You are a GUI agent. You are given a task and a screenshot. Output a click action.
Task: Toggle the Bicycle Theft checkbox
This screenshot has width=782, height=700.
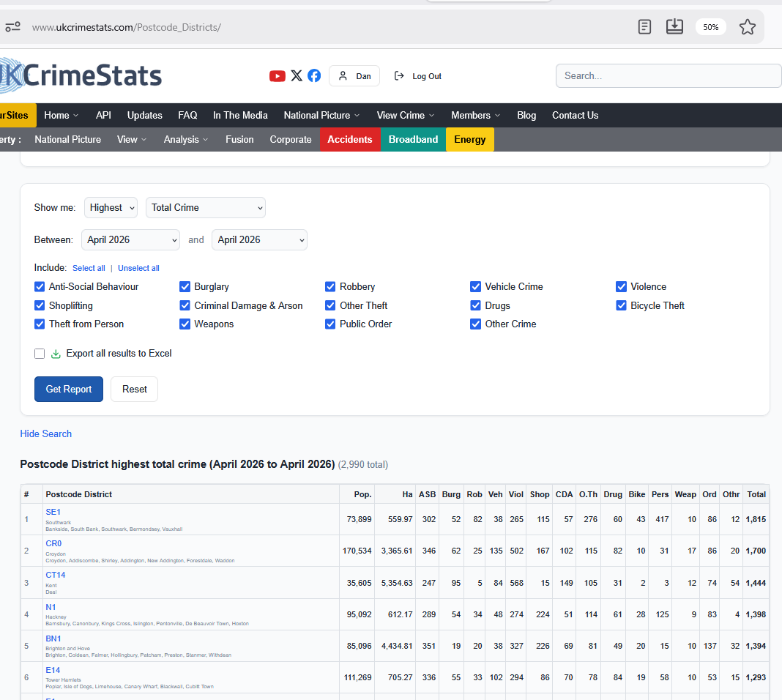point(621,305)
